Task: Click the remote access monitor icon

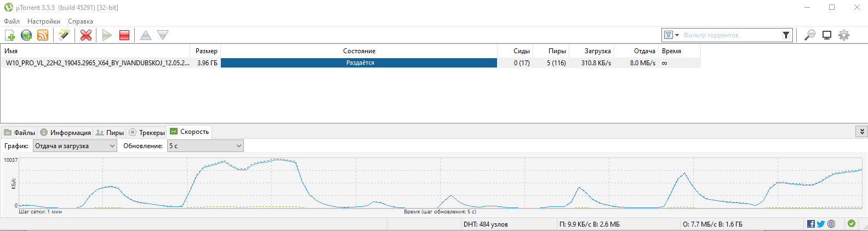Action: tap(827, 35)
